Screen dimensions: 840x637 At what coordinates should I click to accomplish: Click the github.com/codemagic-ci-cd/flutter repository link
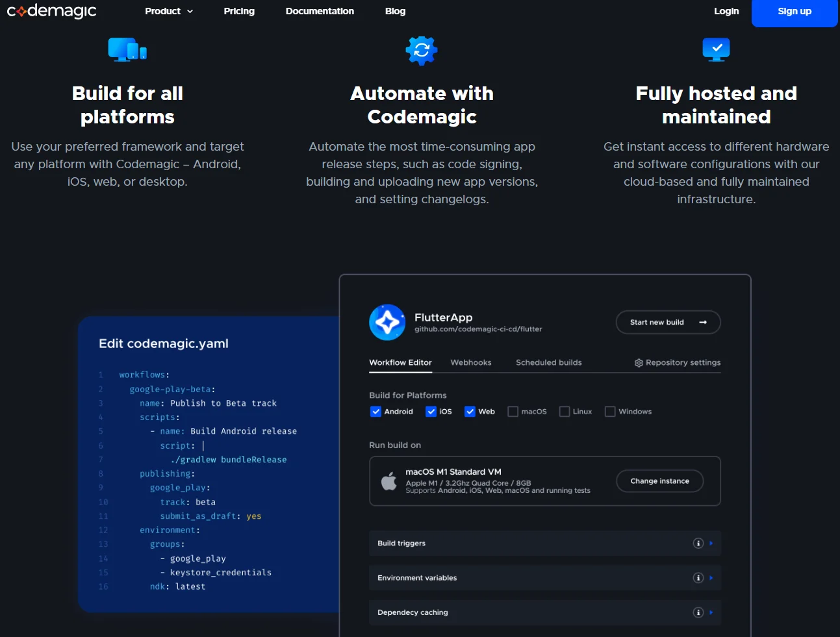point(478,329)
